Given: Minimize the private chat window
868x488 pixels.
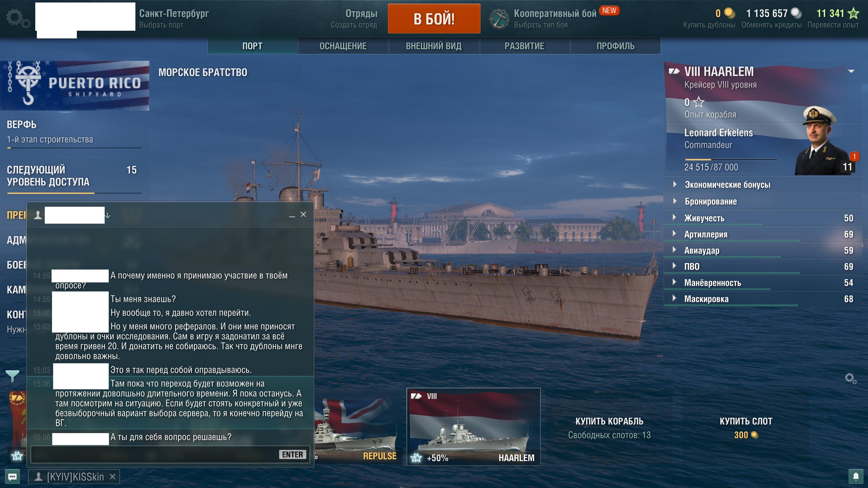Looking at the screenshot, I should [292, 215].
